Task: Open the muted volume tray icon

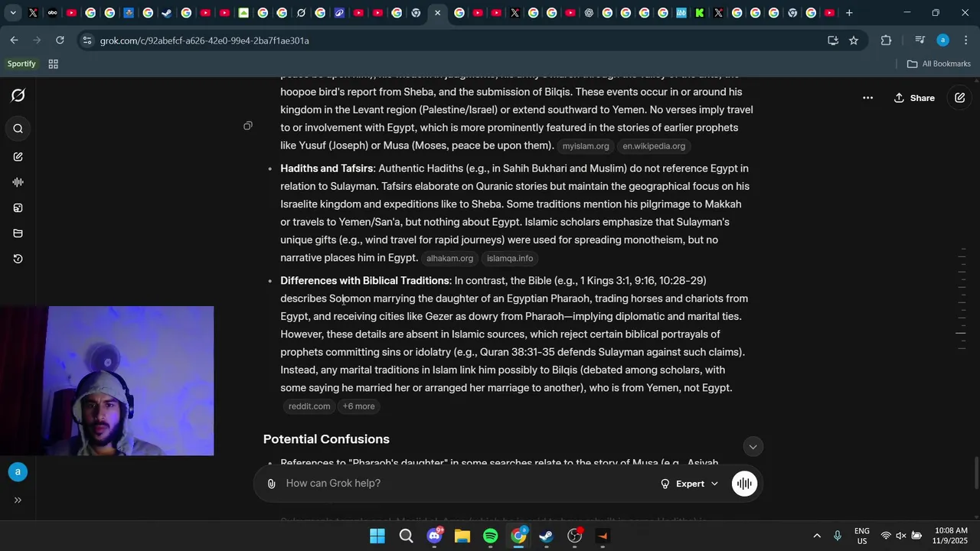Action: tap(901, 536)
